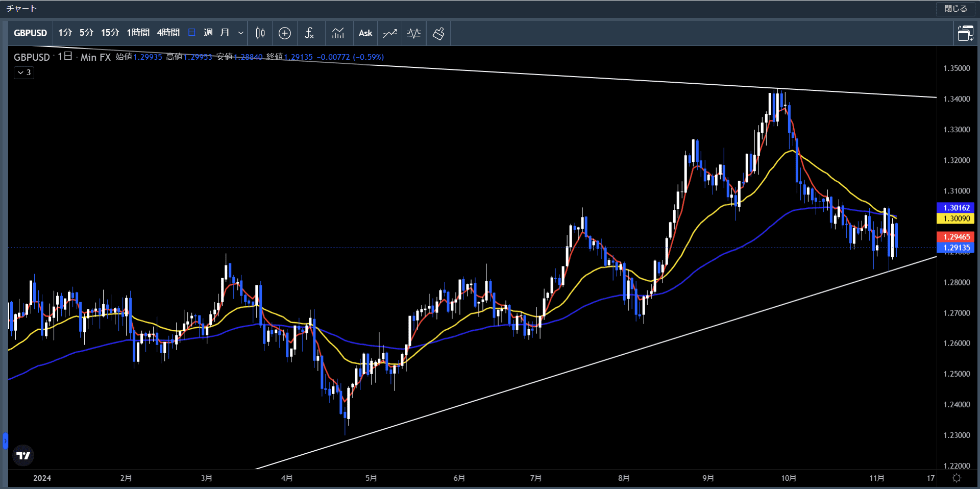Click the 1.29465 red price label
The image size is (980, 489).
point(956,237)
